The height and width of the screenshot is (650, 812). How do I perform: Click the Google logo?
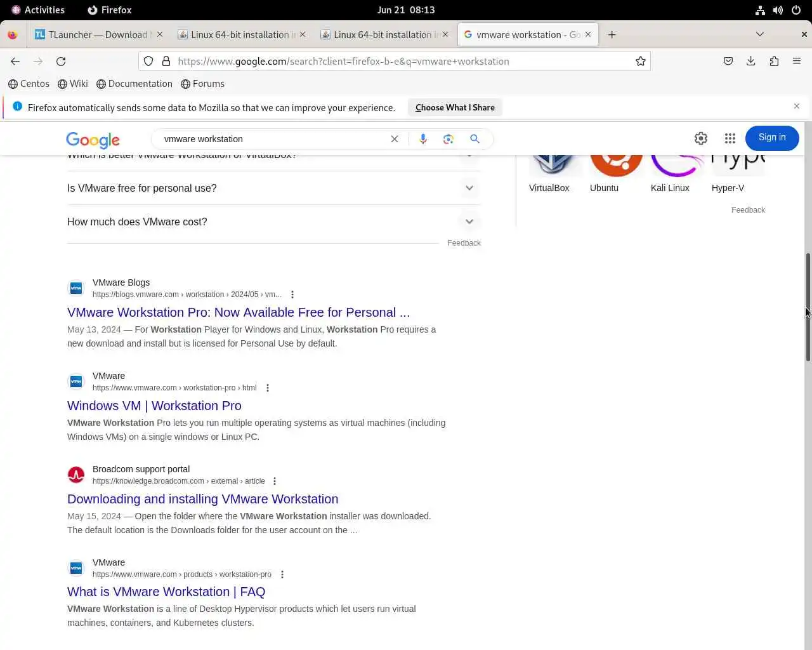point(93,140)
